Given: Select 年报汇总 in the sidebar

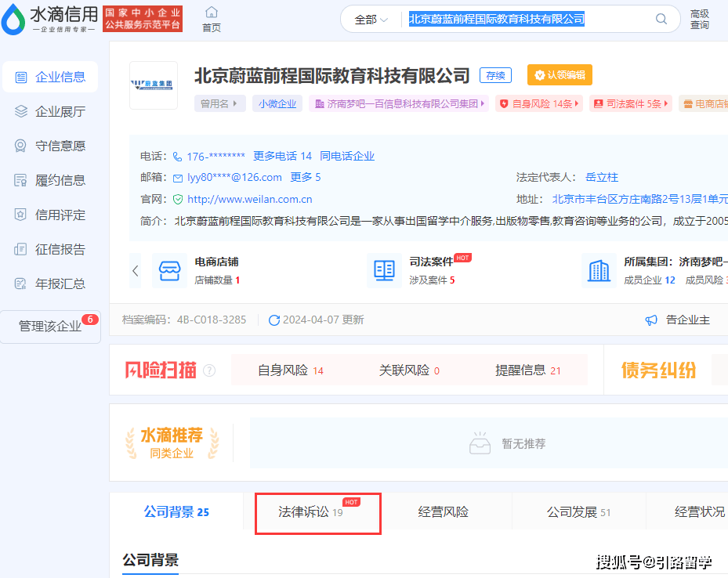Looking at the screenshot, I should (x=50, y=284).
